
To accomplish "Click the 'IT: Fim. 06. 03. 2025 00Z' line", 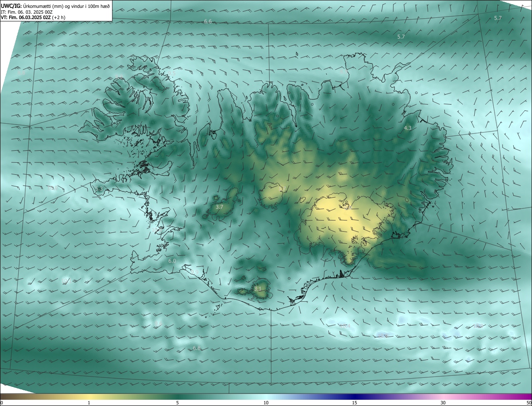I will coord(26,12).
